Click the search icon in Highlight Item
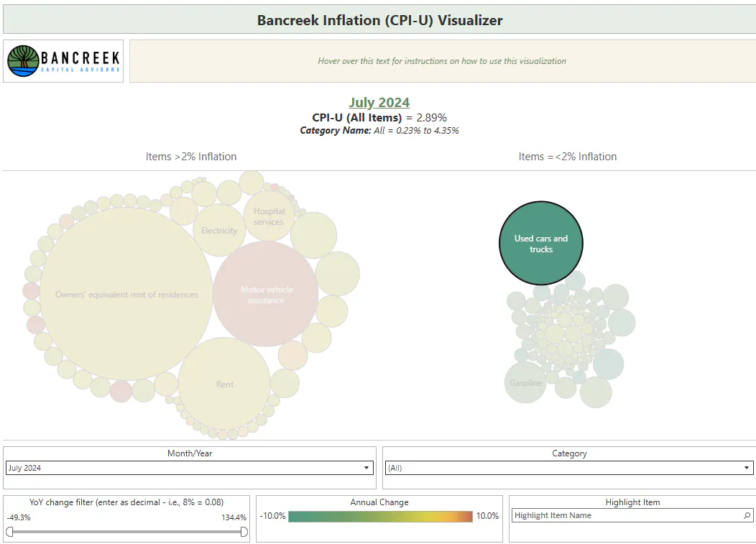This screenshot has width=756, height=544. coord(747,515)
